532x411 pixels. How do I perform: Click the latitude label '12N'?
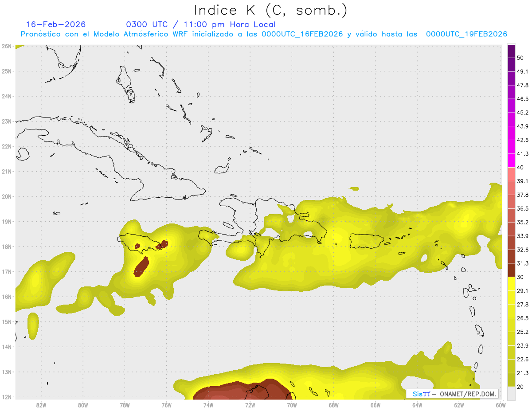6,397
